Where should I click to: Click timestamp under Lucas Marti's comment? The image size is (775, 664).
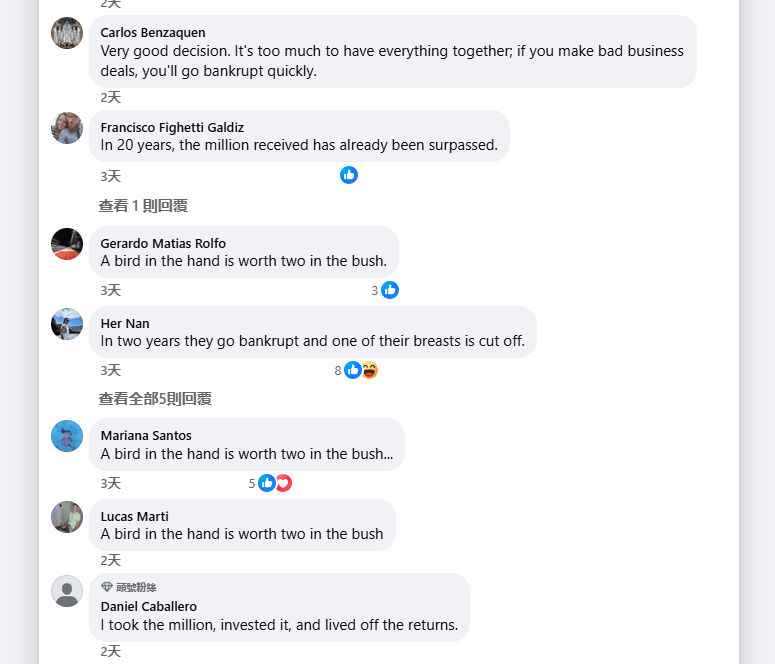click(110, 560)
